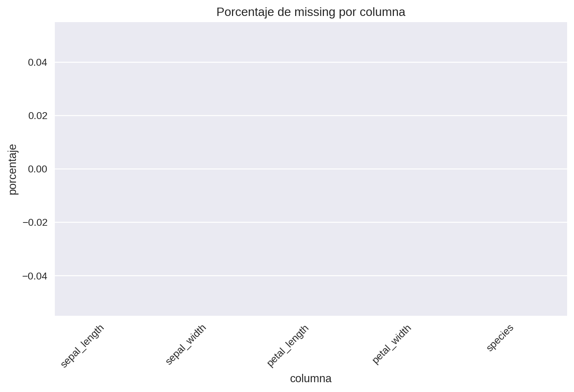
Task: Click the sepal_length x-axis label
Action: pos(82,346)
